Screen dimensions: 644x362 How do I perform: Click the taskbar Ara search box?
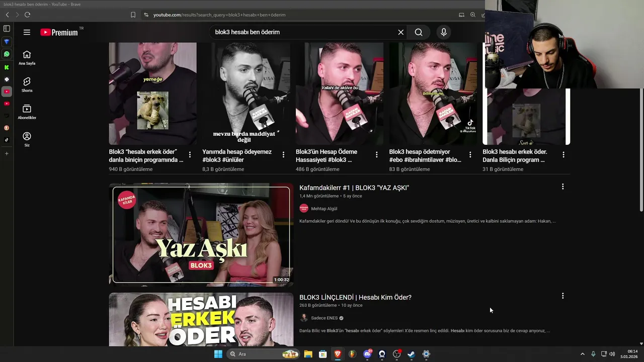263,354
